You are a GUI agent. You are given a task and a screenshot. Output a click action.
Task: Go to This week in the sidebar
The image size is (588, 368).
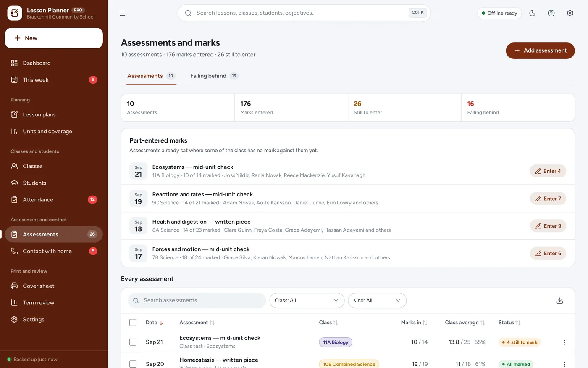[x=54, y=80]
